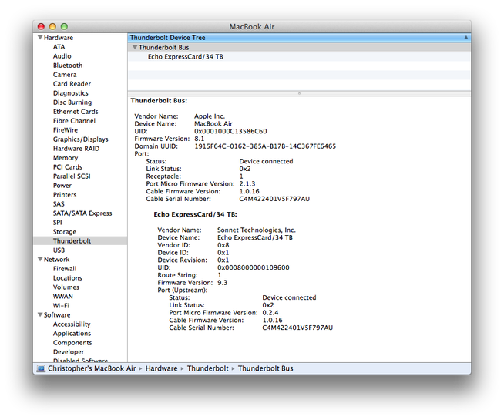Select SAS in the sidebar

[59, 204]
